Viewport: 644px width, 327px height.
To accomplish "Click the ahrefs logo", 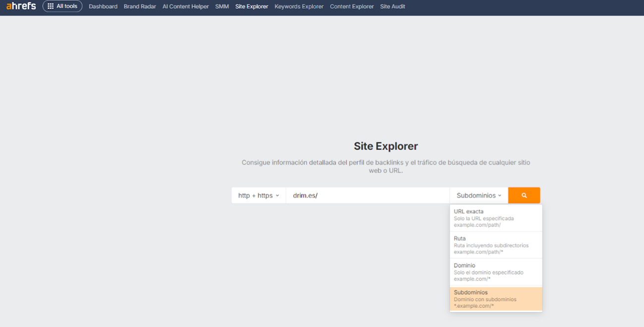I will [21, 6].
